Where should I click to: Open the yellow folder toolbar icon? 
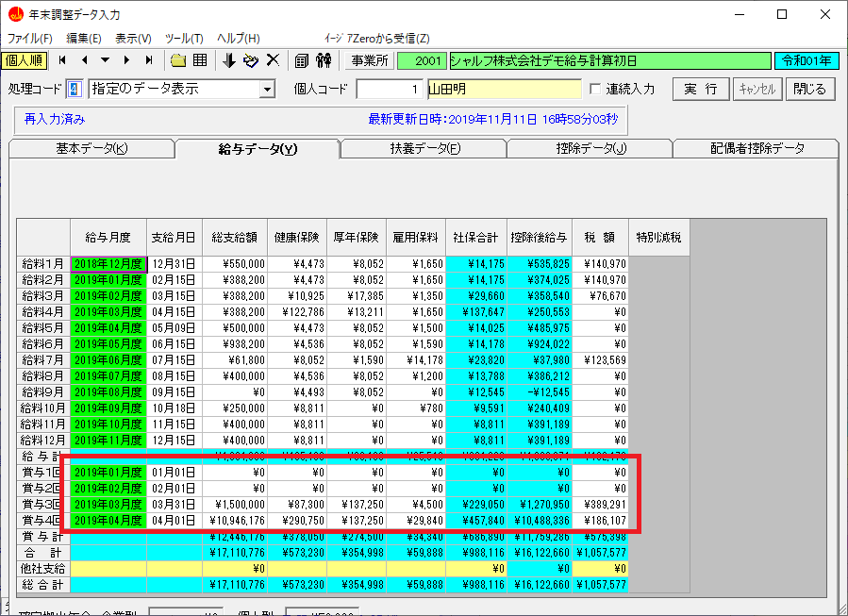point(178,60)
